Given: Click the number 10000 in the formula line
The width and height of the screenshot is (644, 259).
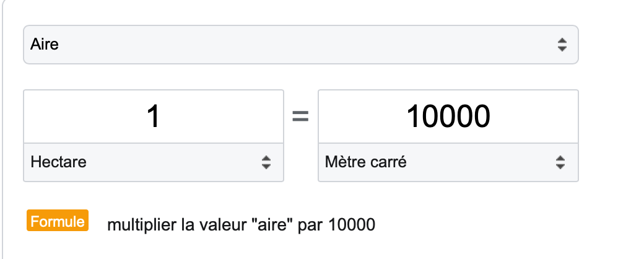Looking at the screenshot, I should point(352,224).
